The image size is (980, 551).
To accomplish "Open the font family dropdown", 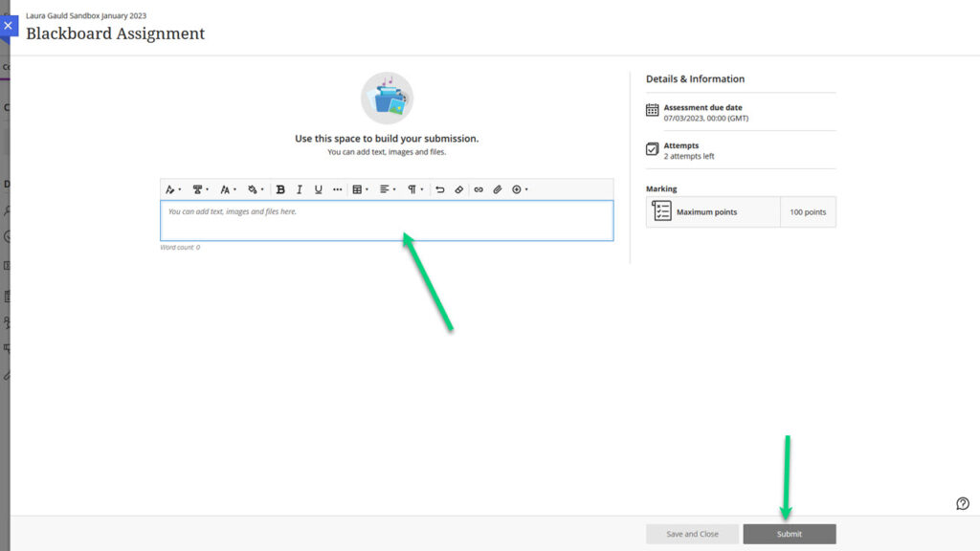I will (x=200, y=189).
